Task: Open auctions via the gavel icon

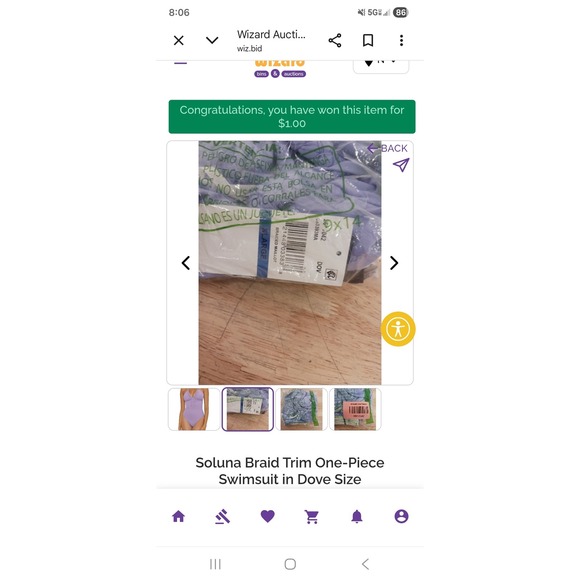Action: (223, 517)
